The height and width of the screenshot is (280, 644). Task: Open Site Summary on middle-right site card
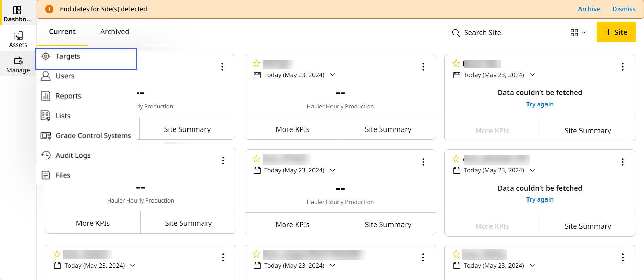tap(588, 226)
